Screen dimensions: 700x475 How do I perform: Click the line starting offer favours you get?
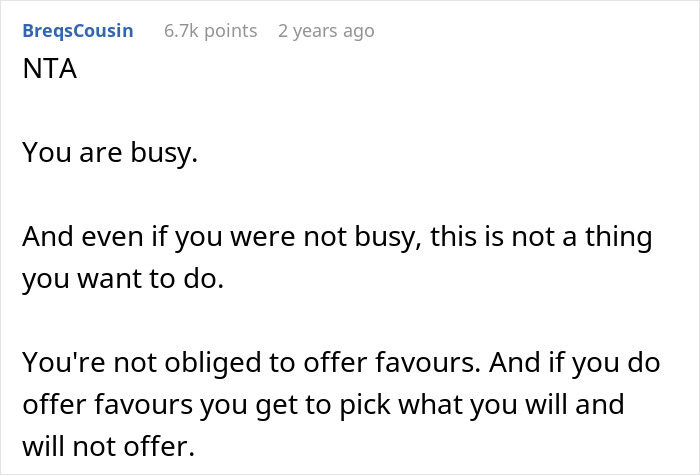[323, 404]
